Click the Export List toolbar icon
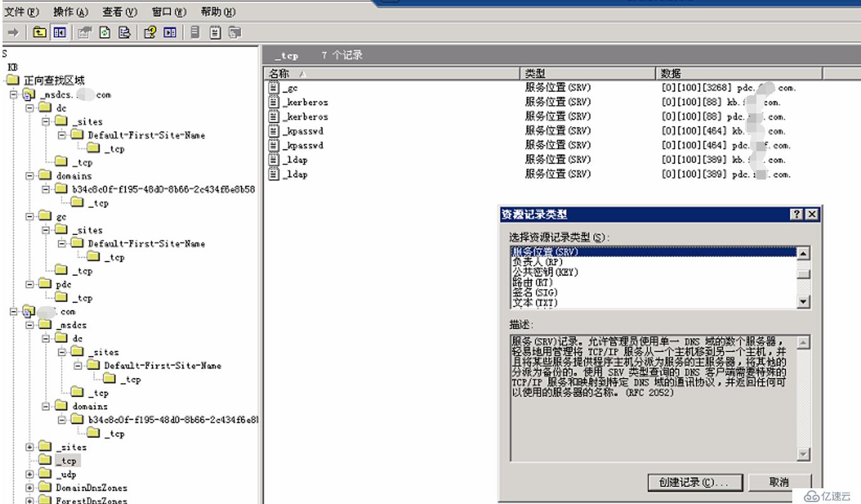Image resolution: width=861 pixels, height=504 pixels. [125, 32]
